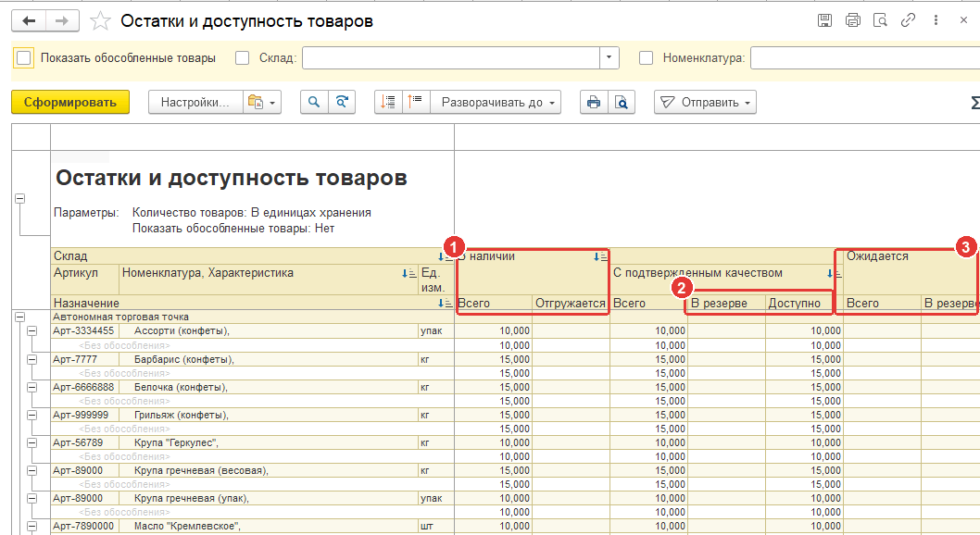Viewport: 980px width, 535px height.
Task: Close the report with the X icon
Action: tap(963, 20)
